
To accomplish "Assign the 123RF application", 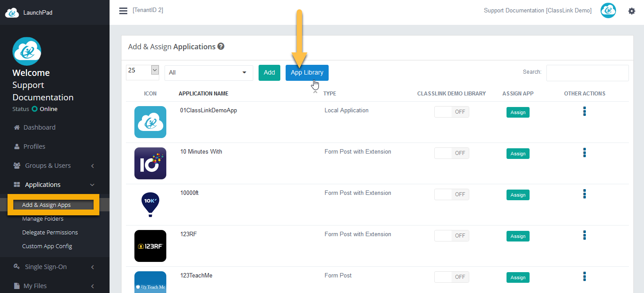I will pyautogui.click(x=518, y=236).
